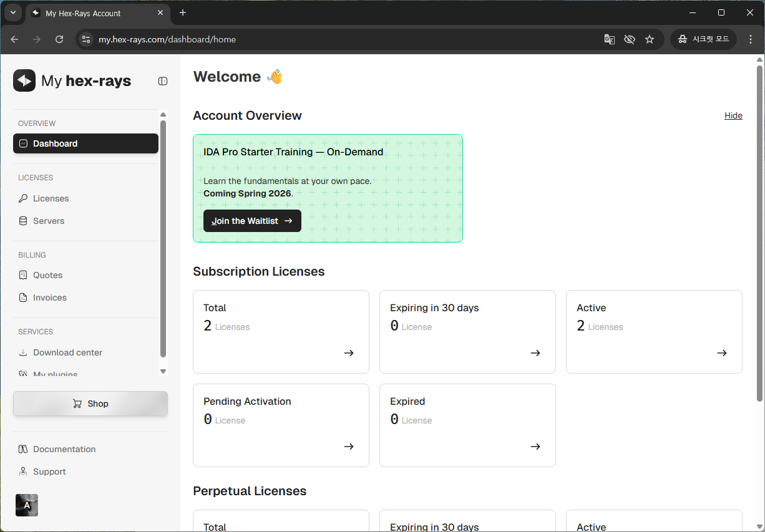Click the sidebar scroll down arrow

(x=163, y=371)
